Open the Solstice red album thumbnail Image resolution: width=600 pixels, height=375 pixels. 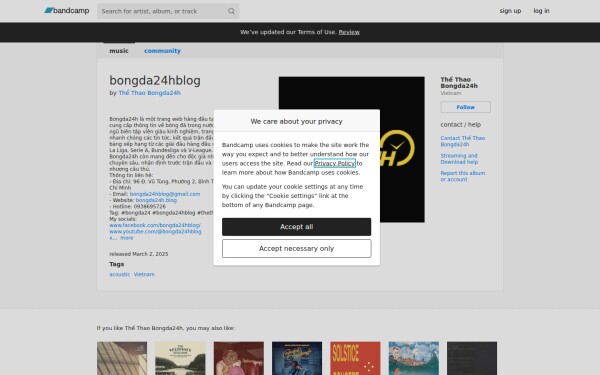355,358
